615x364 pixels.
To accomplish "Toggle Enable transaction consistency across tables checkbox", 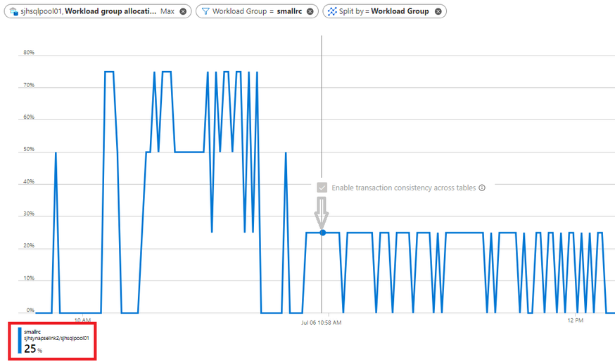I will 322,188.
